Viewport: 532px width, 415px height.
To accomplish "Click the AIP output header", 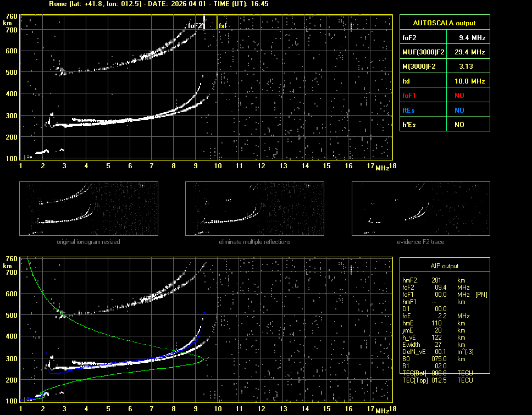I will [444, 266].
